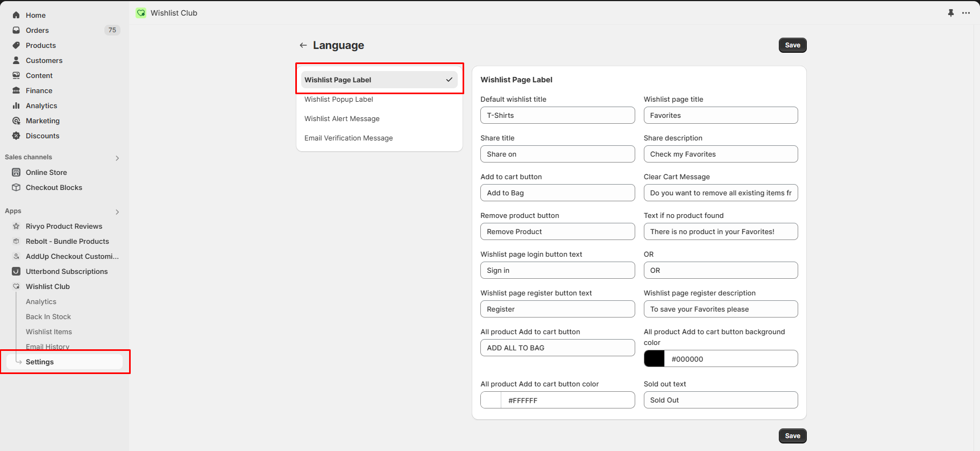Click the Wishlist Club sidebar app icon
Image resolution: width=980 pixels, height=451 pixels.
16,286
